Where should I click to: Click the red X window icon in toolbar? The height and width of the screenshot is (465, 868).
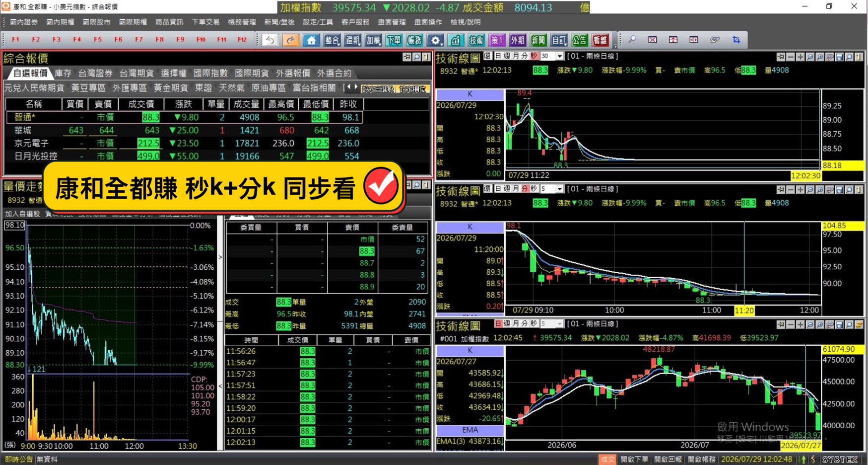(x=653, y=40)
